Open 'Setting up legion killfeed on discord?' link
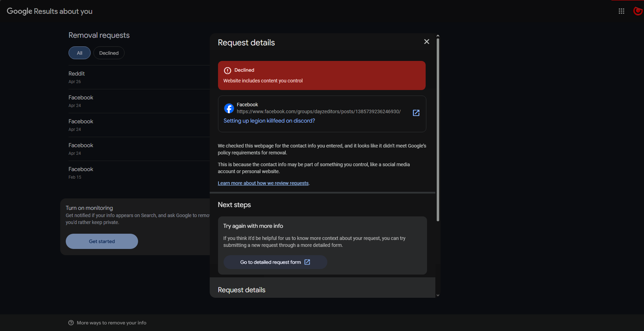The width and height of the screenshot is (644, 331). point(269,121)
